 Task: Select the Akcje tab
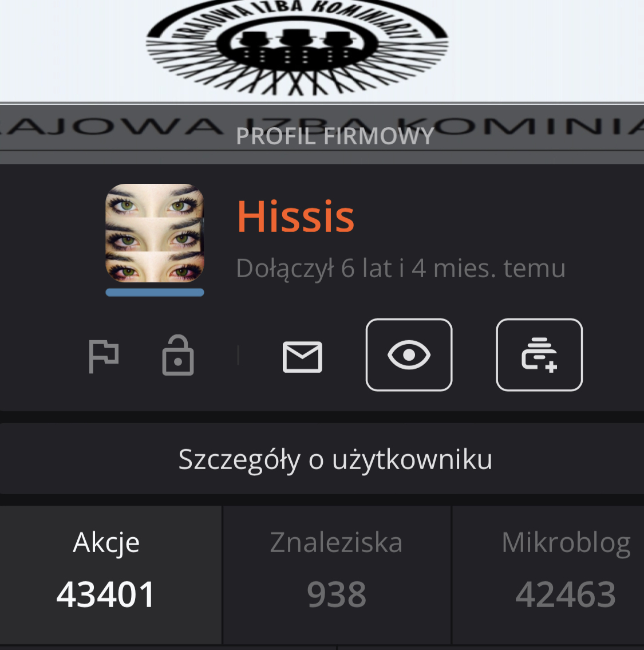click(110, 575)
